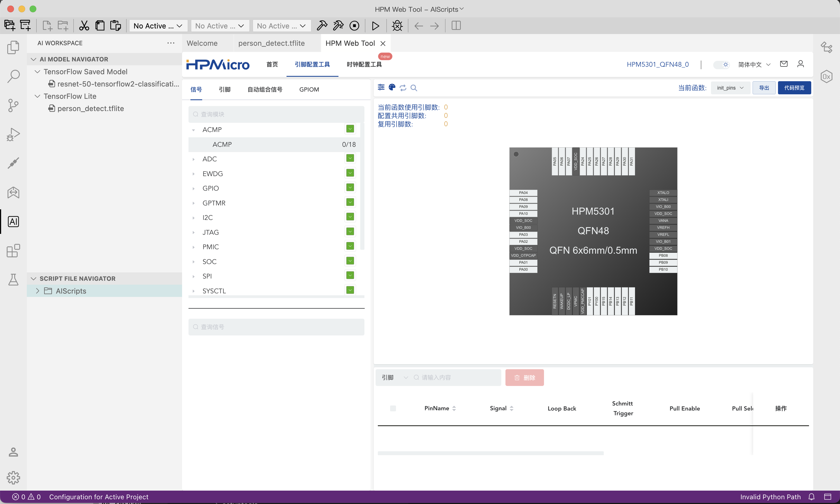Open the 引脚 filter dropdown
This screenshot has height=504, width=840.
[x=395, y=377]
